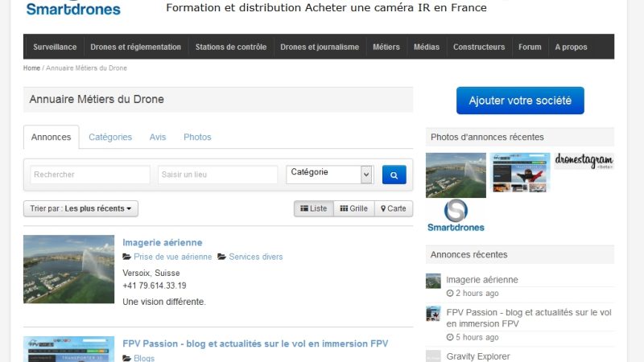The image size is (644, 362).
Task: Open the Imagerie aérienne listing thumbnail
Action: point(68,269)
